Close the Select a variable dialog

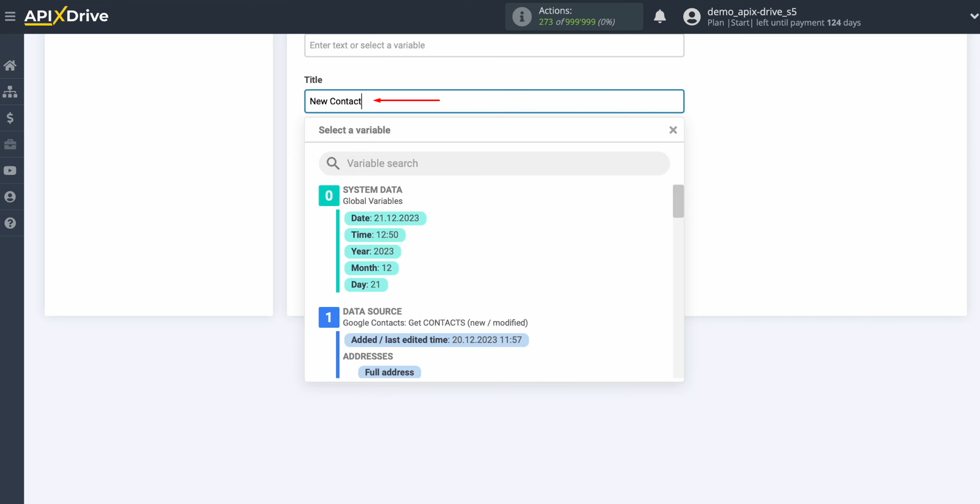[x=672, y=130]
